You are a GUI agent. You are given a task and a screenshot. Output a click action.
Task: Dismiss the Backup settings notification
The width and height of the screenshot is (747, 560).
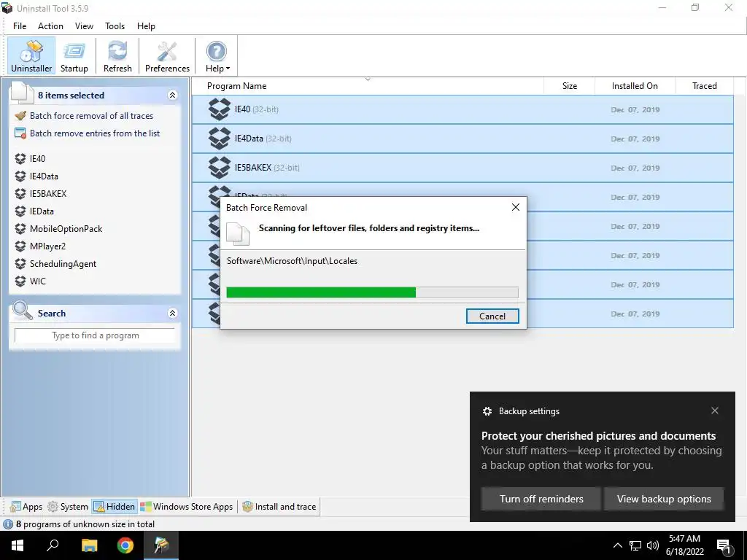715,411
